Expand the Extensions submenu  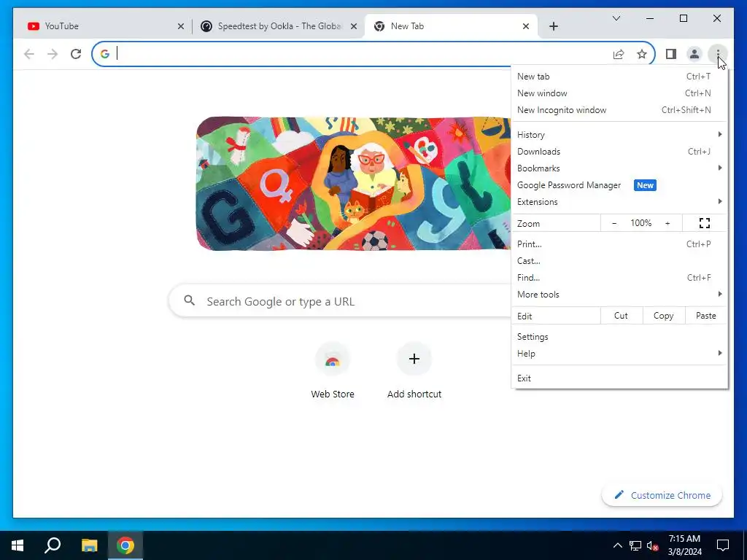(x=619, y=202)
